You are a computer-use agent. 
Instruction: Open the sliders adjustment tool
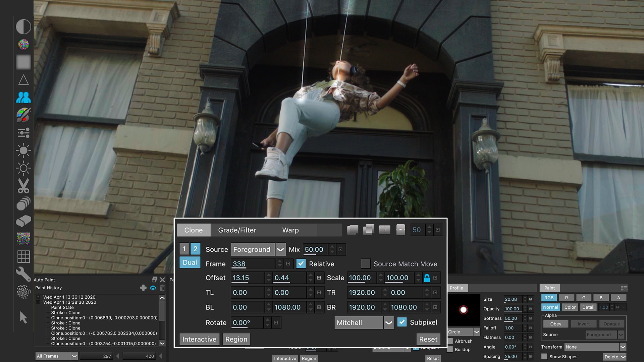coord(23,133)
